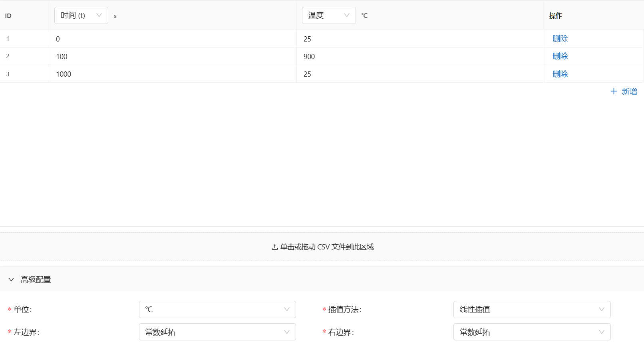Screen dimensions: 644x344
Task: Click the upload icon before CSV text
Action: click(x=274, y=247)
